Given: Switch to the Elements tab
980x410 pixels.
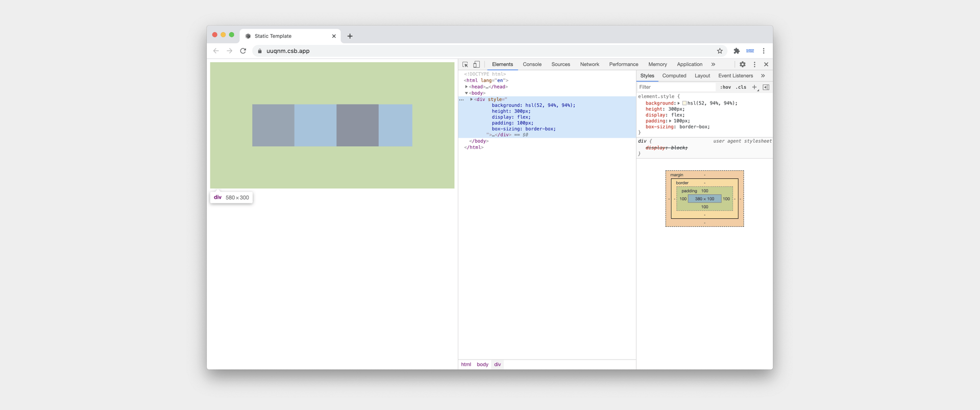Looking at the screenshot, I should click(502, 64).
